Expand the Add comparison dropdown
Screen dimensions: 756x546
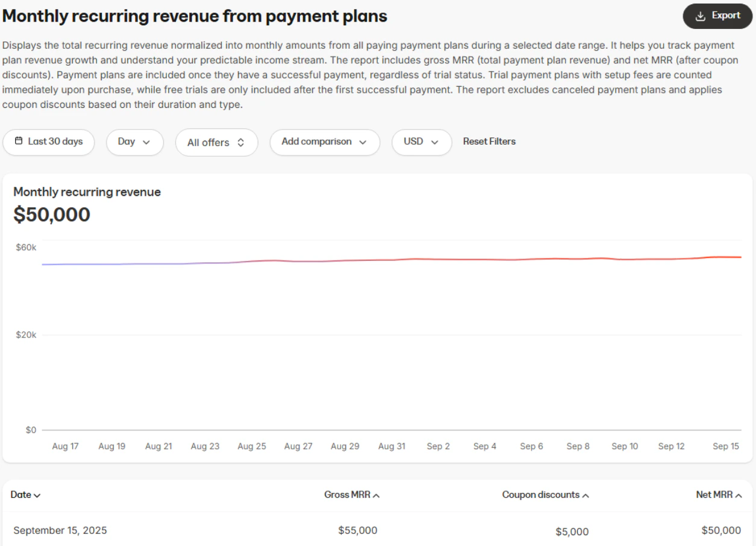[x=324, y=142]
